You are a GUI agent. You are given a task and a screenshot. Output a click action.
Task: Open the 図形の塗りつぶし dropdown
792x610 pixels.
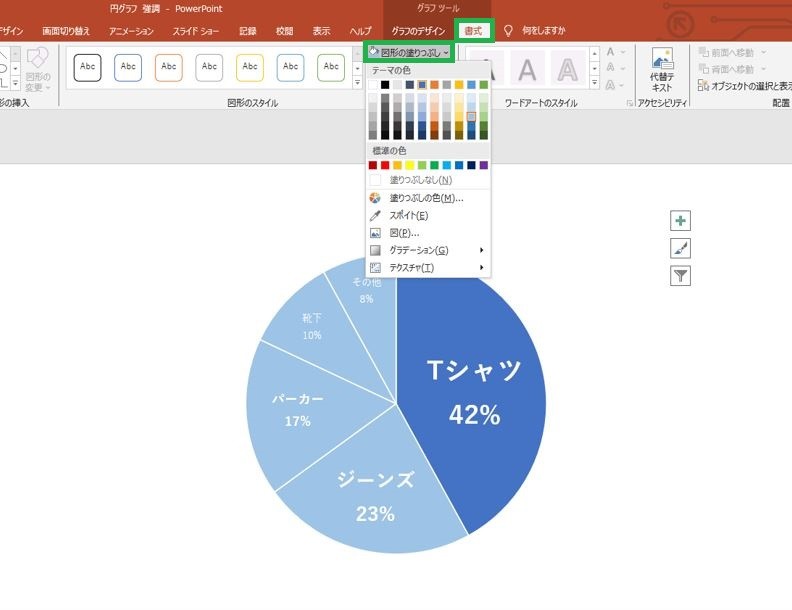409,53
